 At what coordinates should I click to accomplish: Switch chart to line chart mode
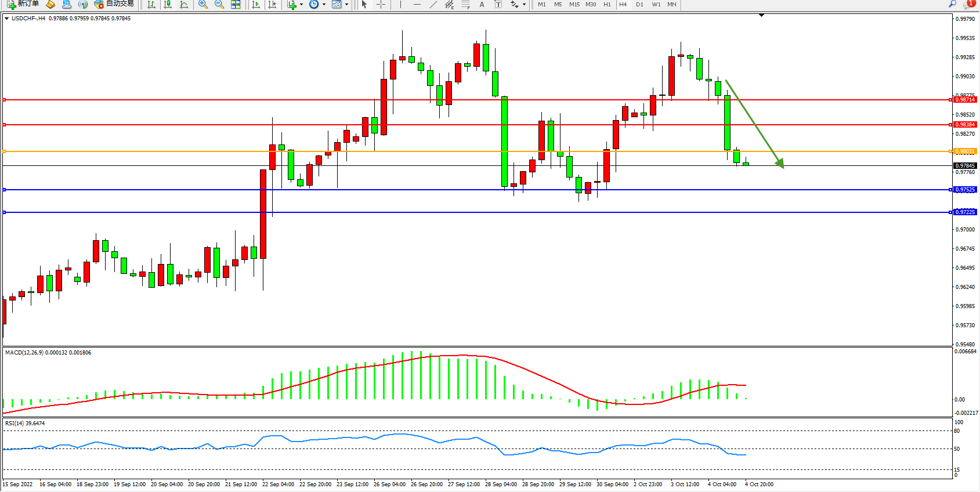(184, 4)
